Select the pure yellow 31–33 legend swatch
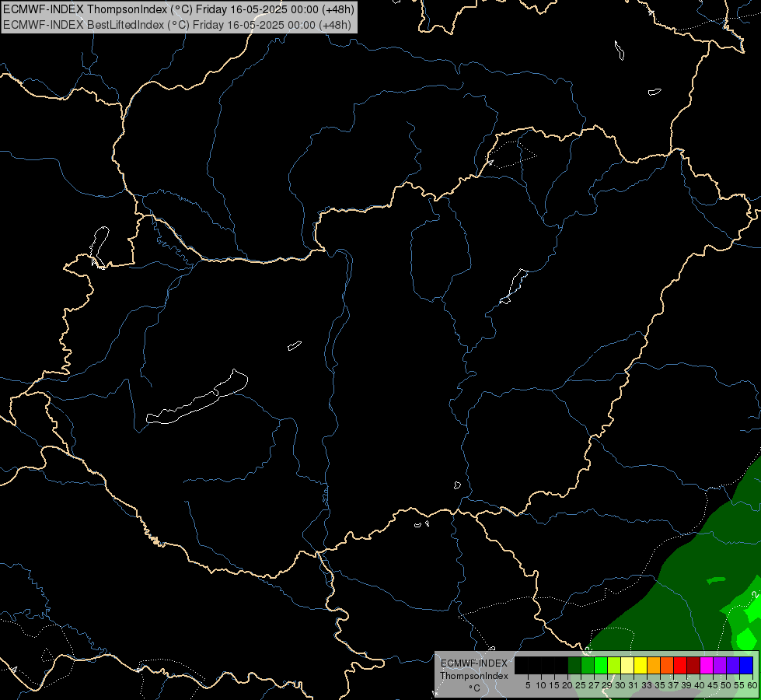 click(641, 665)
